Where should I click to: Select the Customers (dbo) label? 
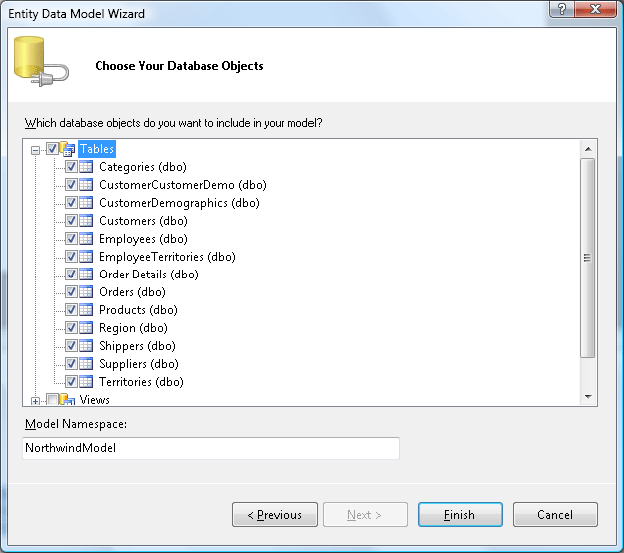(143, 220)
